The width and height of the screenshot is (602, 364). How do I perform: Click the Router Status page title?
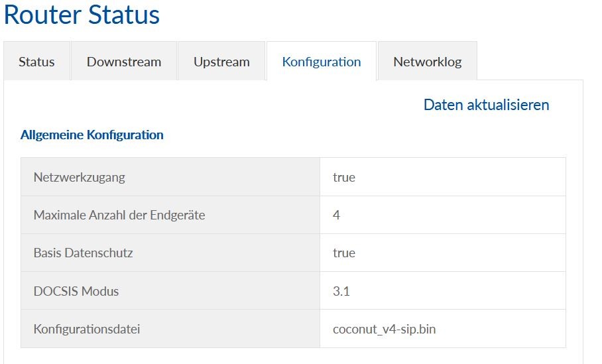82,15
